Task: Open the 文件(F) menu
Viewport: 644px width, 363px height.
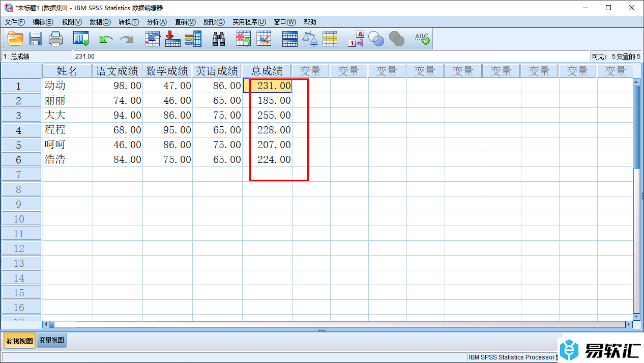Action: point(15,22)
